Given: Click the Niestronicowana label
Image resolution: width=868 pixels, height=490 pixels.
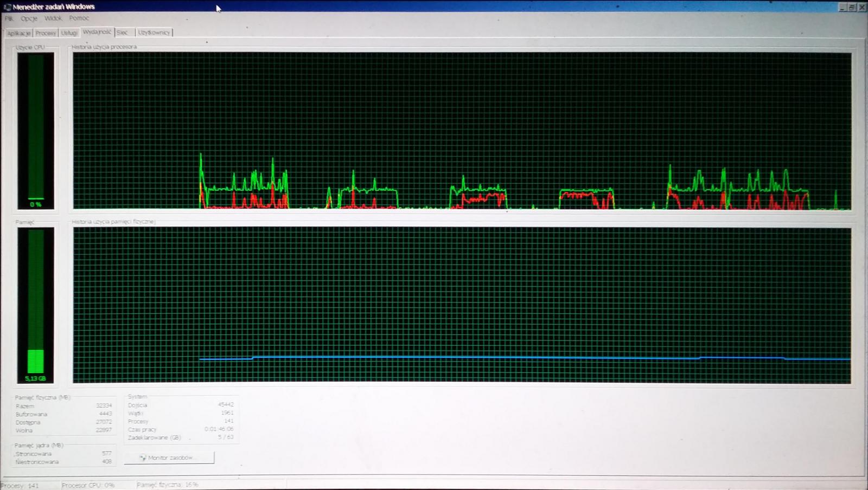Looking at the screenshot, I should coord(37,462).
